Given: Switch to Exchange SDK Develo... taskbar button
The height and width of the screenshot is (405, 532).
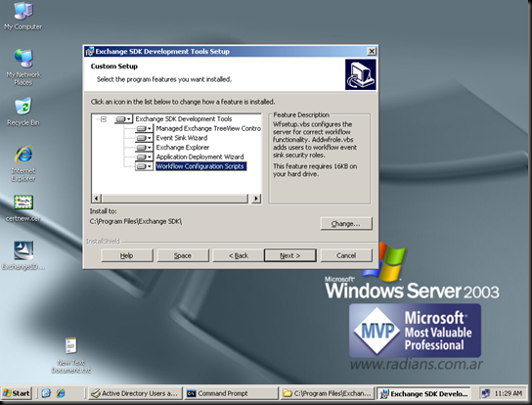Looking at the screenshot, I should (423, 393).
